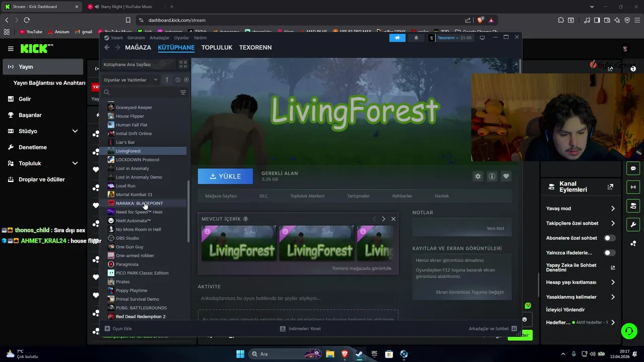Toggle Abonelere özel sohbet switch
The image size is (644, 362).
click(609, 238)
